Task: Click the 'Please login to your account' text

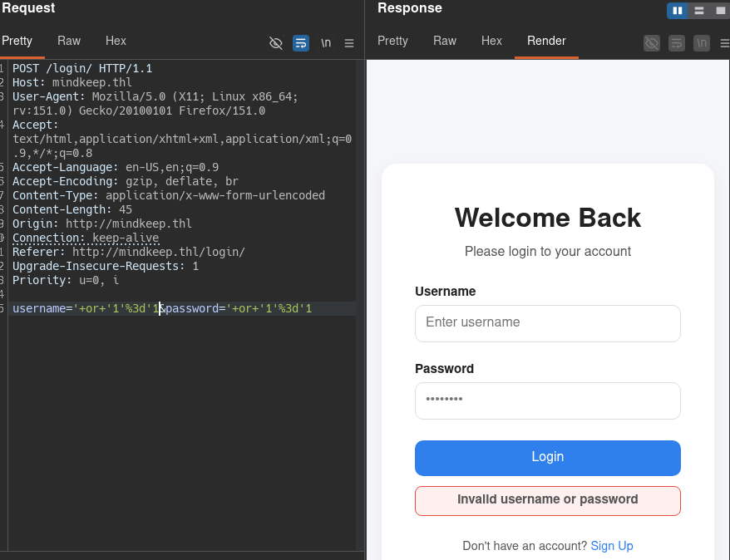Action: [547, 252]
